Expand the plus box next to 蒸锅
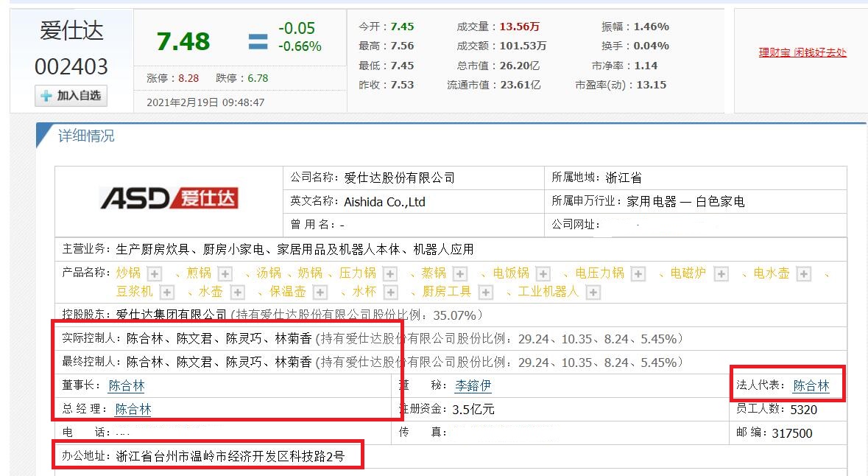Screen dimensions: 868x476 460,274
